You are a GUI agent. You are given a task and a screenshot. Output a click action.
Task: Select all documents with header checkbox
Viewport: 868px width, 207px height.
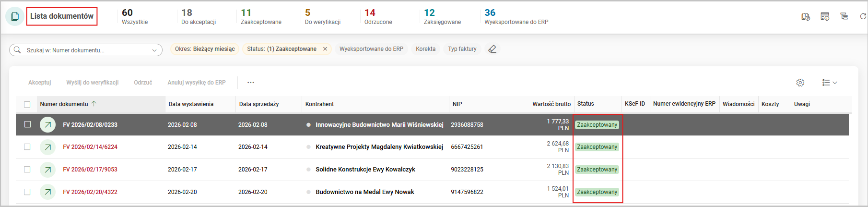[27, 104]
